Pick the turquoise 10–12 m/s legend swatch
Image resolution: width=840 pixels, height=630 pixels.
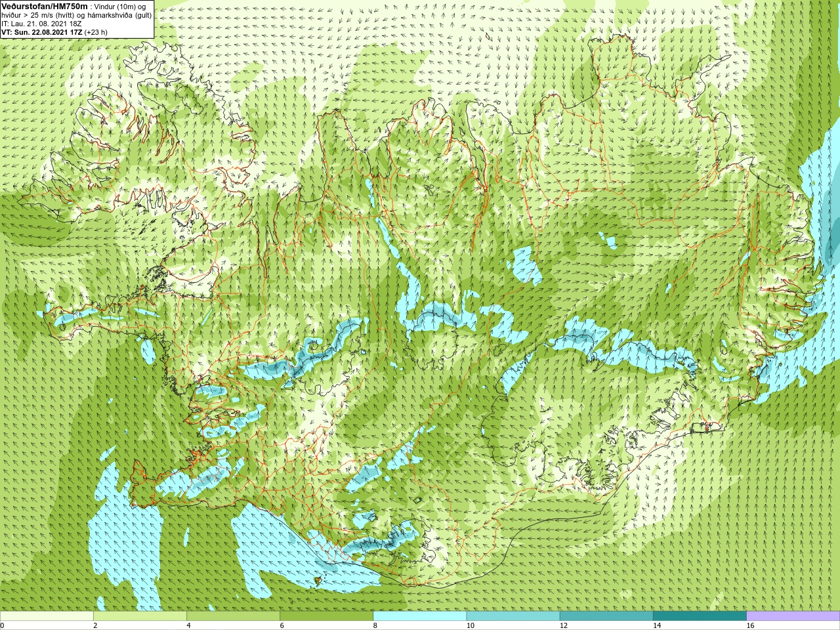(513, 616)
